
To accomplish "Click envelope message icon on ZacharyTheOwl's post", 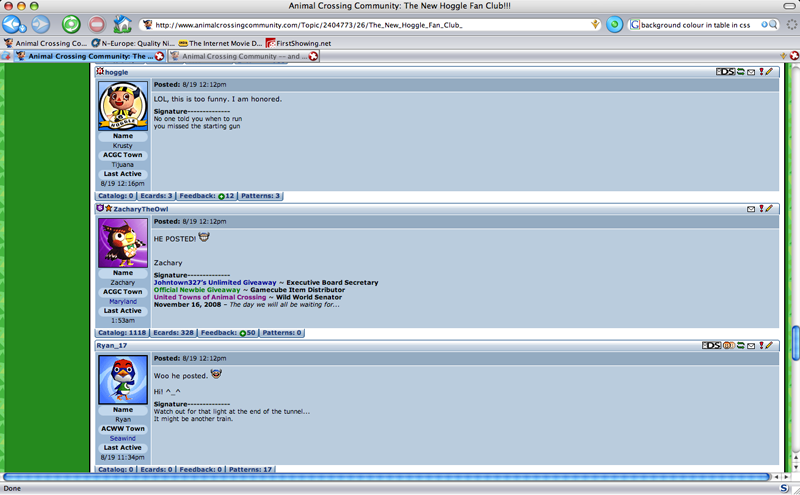I will tap(751, 209).
